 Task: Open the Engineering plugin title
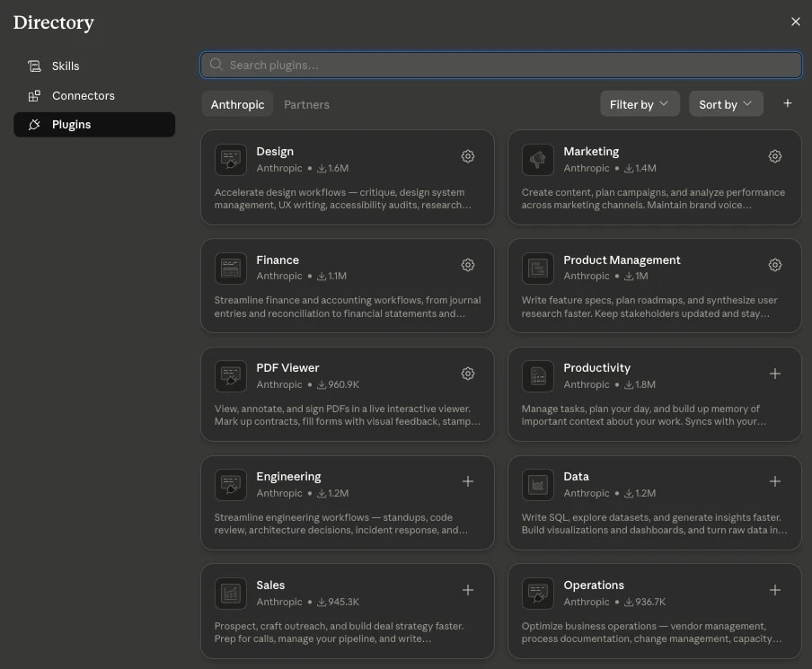(288, 476)
